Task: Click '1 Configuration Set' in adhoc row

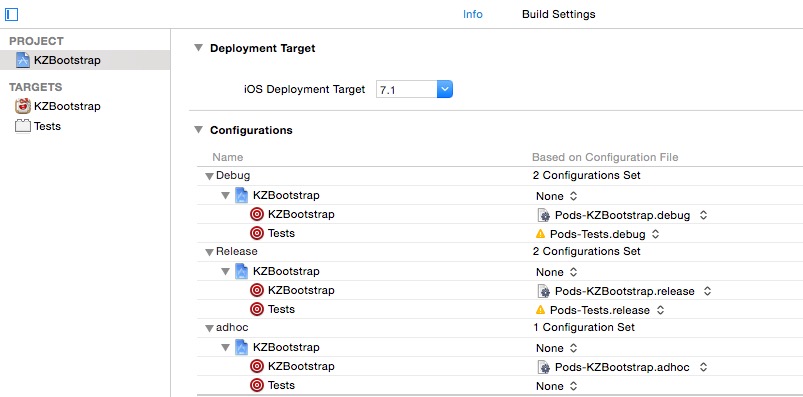Action: (584, 327)
